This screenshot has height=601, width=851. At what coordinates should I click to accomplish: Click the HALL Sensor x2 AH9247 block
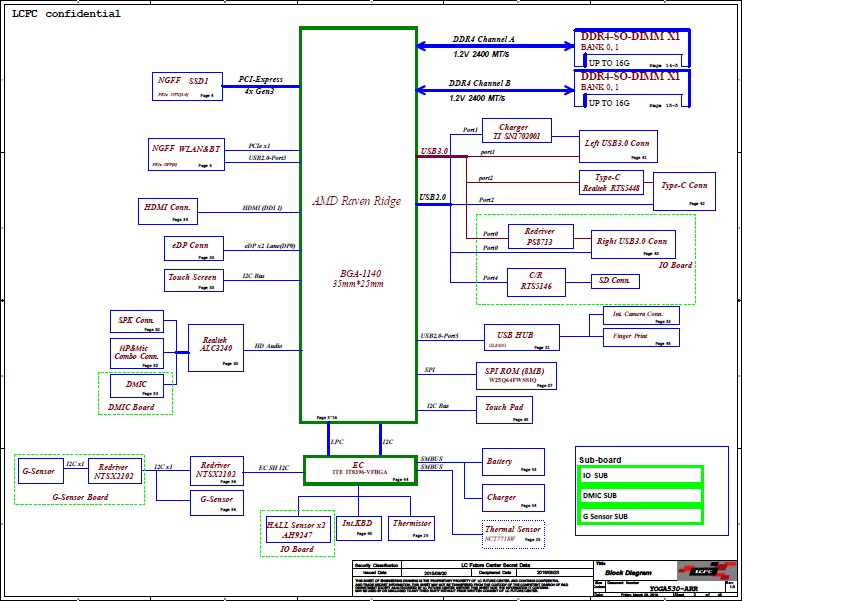pos(297,529)
